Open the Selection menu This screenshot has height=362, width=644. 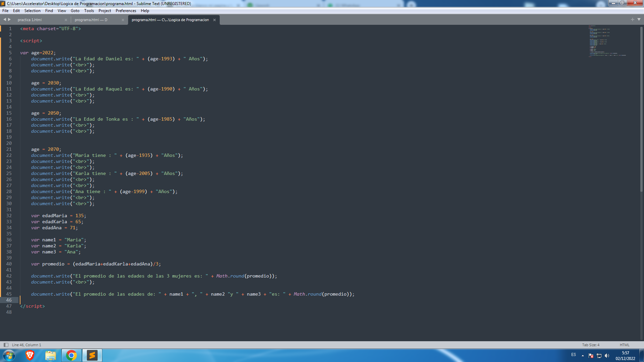32,11
